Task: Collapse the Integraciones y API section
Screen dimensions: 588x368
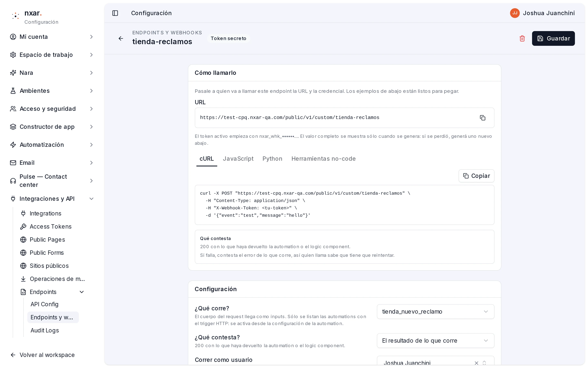Action: pyautogui.click(x=52, y=199)
